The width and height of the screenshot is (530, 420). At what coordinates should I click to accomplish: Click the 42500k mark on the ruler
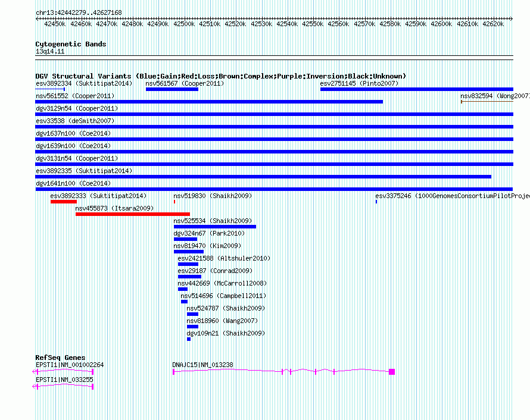point(183,24)
